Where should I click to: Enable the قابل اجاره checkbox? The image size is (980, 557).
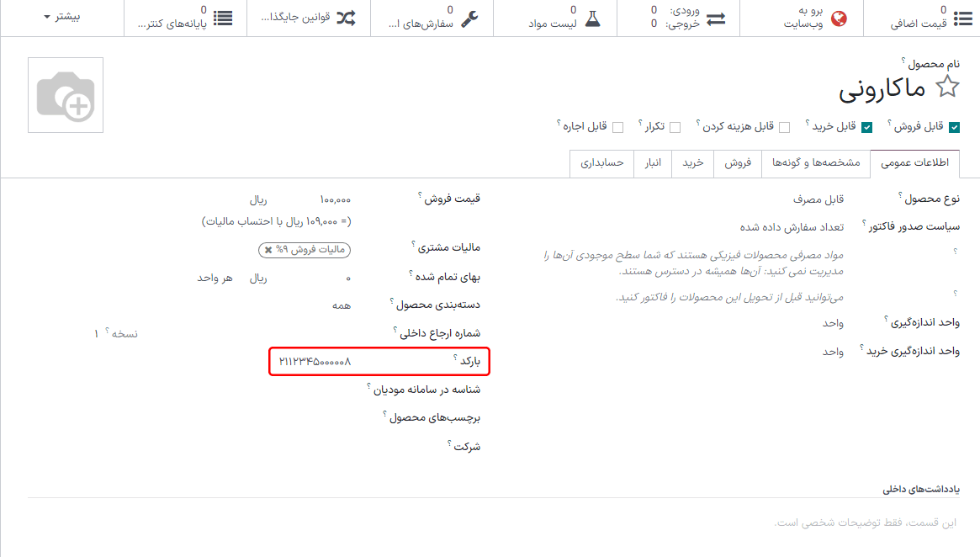(618, 127)
